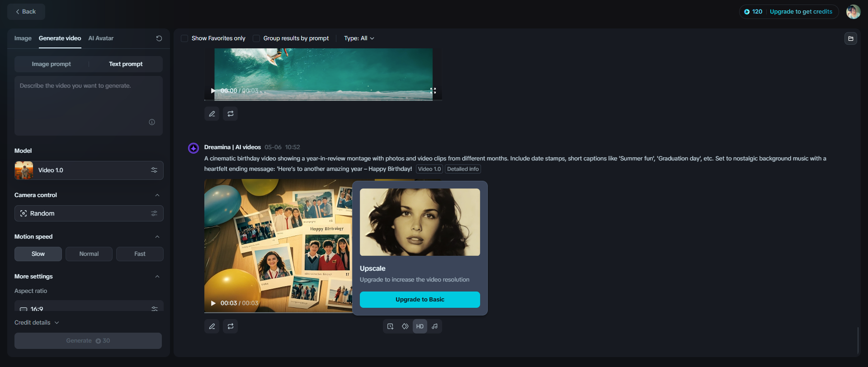Click the Video 1.0 model thumbnail image
Viewport: 868px width, 367px height.
[24, 170]
